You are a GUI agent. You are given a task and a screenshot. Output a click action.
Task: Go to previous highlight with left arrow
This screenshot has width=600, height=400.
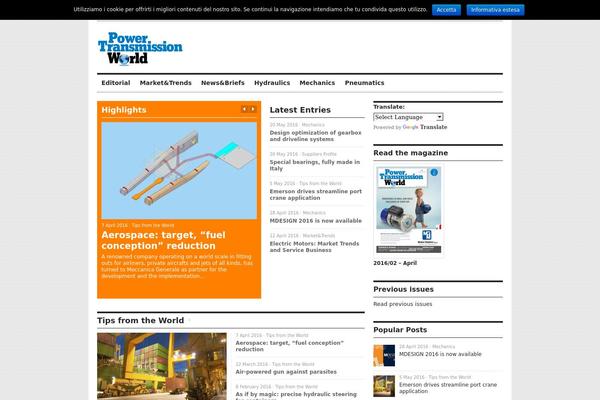pos(244,109)
